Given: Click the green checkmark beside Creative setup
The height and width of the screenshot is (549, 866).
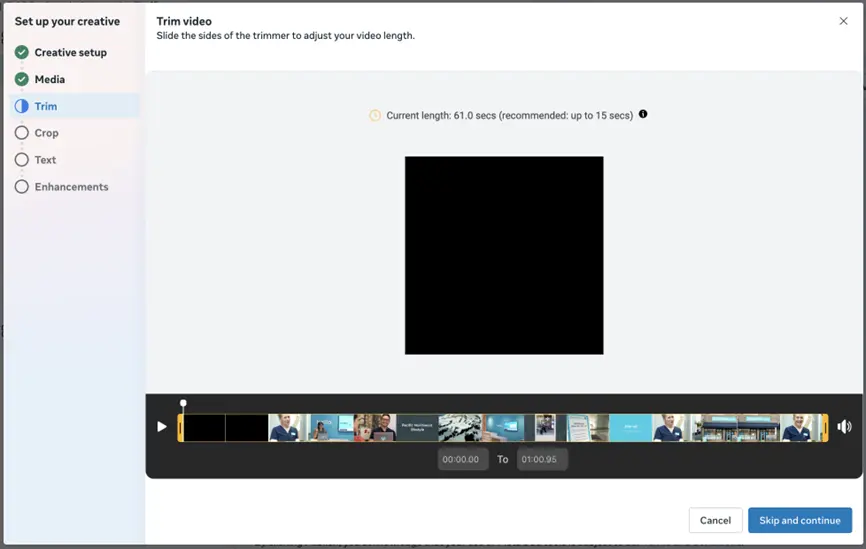Looking at the screenshot, I should point(22,52).
